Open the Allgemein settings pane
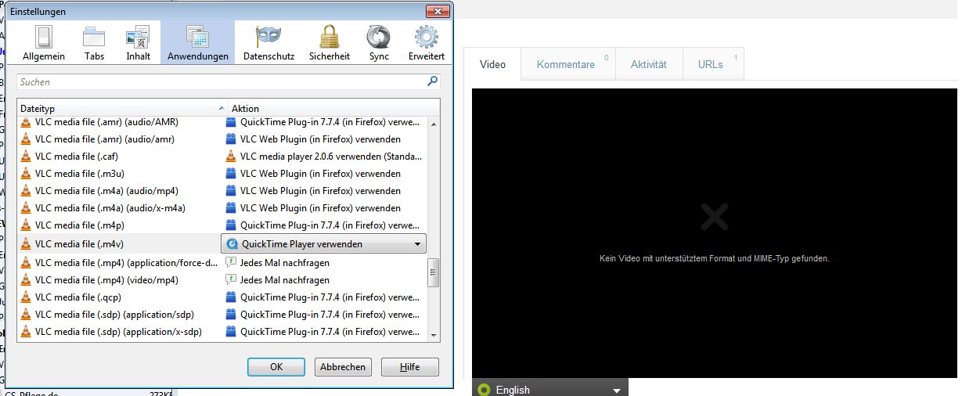980x396 pixels. coord(43,43)
